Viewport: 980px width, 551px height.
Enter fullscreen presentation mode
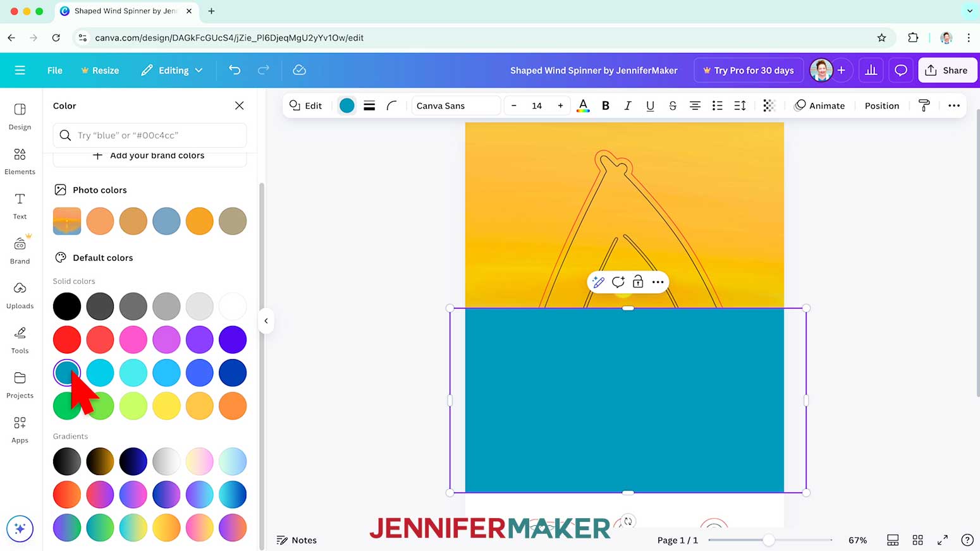pyautogui.click(x=943, y=540)
